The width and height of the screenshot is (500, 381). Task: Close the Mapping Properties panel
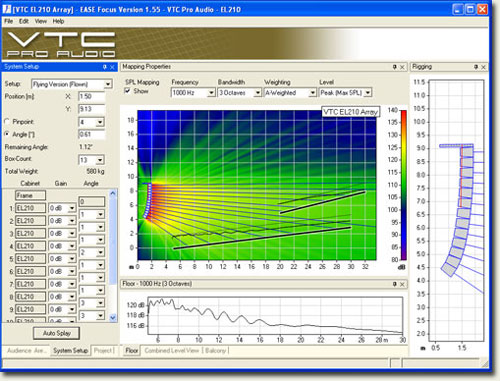(x=402, y=67)
